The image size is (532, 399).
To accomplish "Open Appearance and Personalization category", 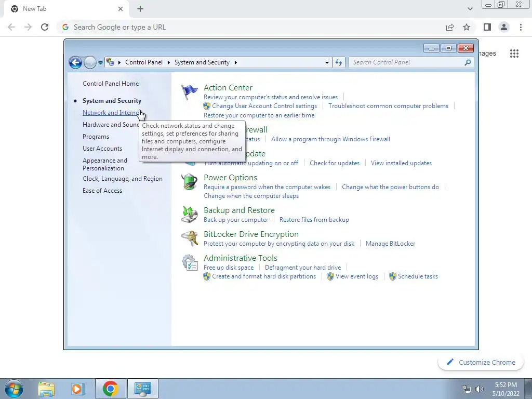I will 105,164.
